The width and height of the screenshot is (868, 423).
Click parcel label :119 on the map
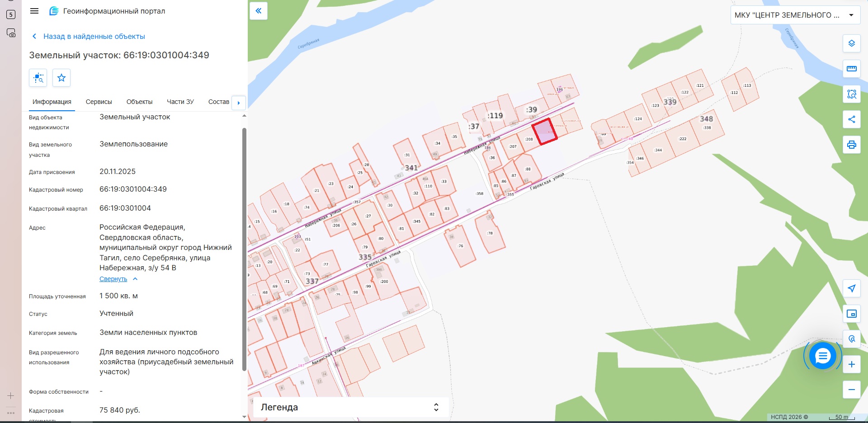coord(495,116)
